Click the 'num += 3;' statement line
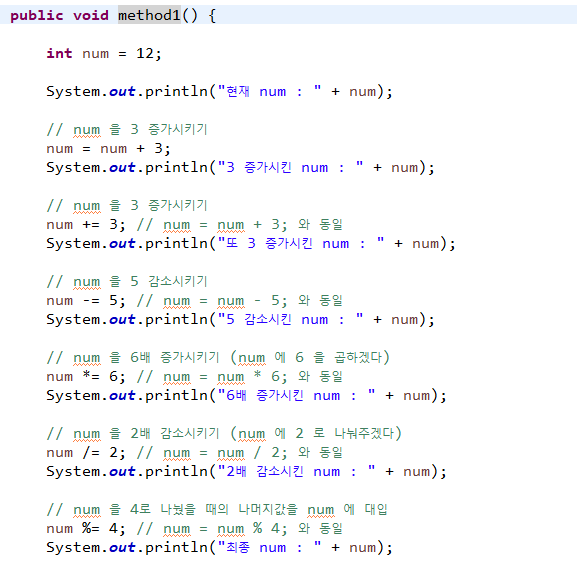The height and width of the screenshot is (566, 577). point(194,224)
